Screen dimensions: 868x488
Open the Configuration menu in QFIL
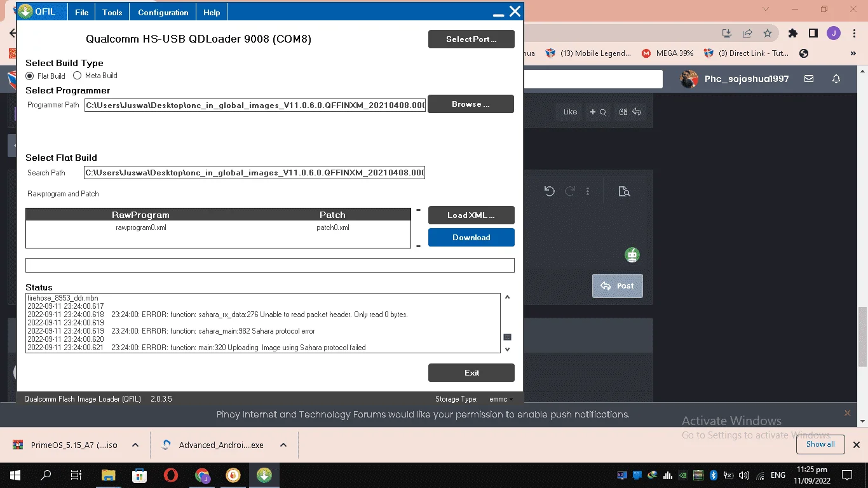point(163,12)
